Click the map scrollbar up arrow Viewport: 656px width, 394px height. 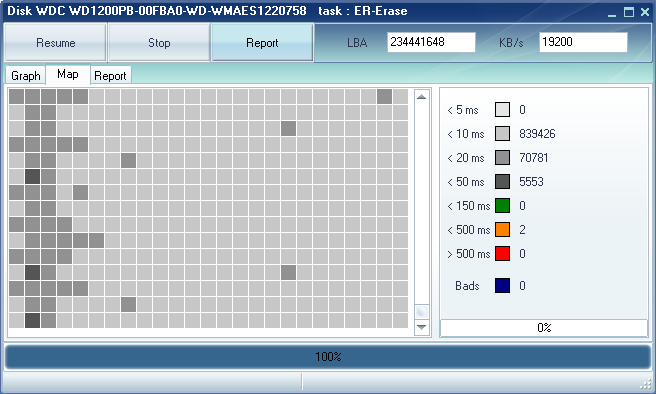[x=422, y=97]
